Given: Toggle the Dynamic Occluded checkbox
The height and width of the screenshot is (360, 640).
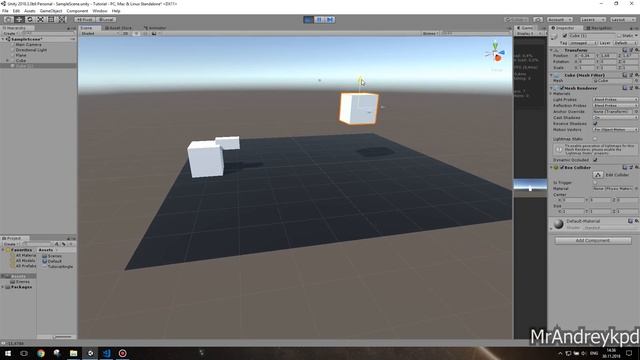Looking at the screenshot, I should click(595, 160).
